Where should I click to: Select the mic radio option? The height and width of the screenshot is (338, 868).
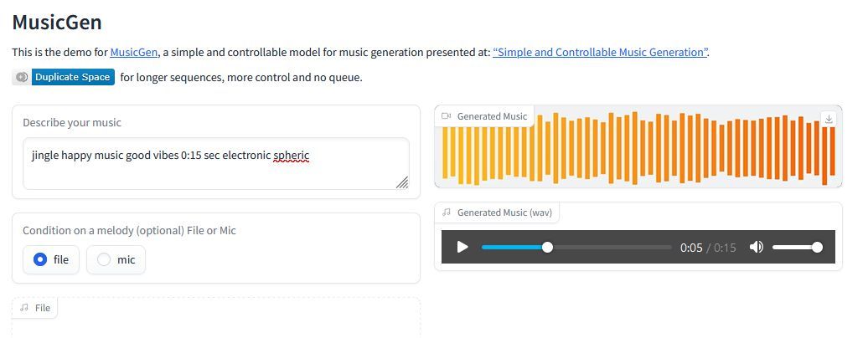click(x=104, y=260)
